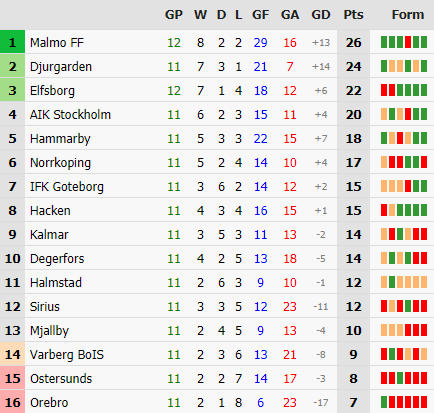Click Malmo FF's red loss form bar
Screen dimensions: 434x413
[x=408, y=42]
